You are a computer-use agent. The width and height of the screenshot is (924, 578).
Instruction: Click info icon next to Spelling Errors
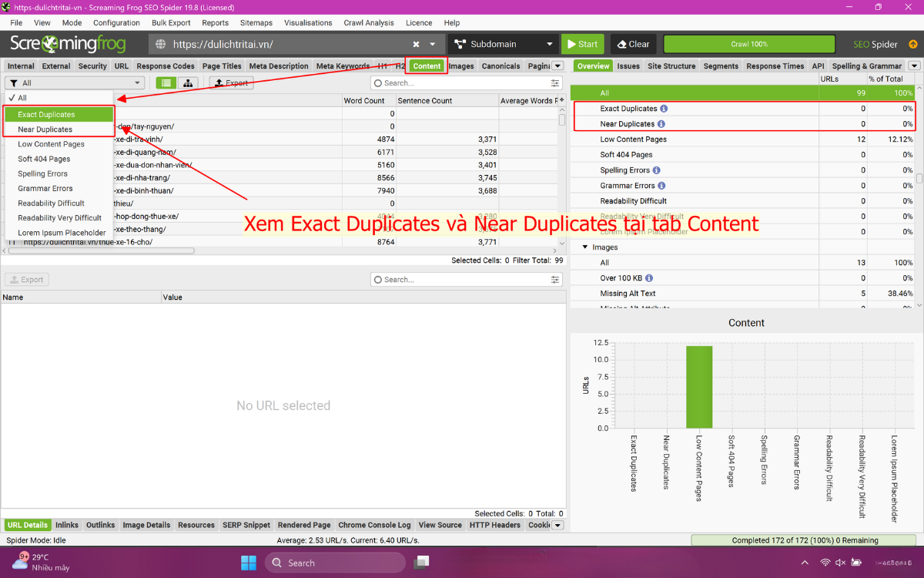(656, 170)
